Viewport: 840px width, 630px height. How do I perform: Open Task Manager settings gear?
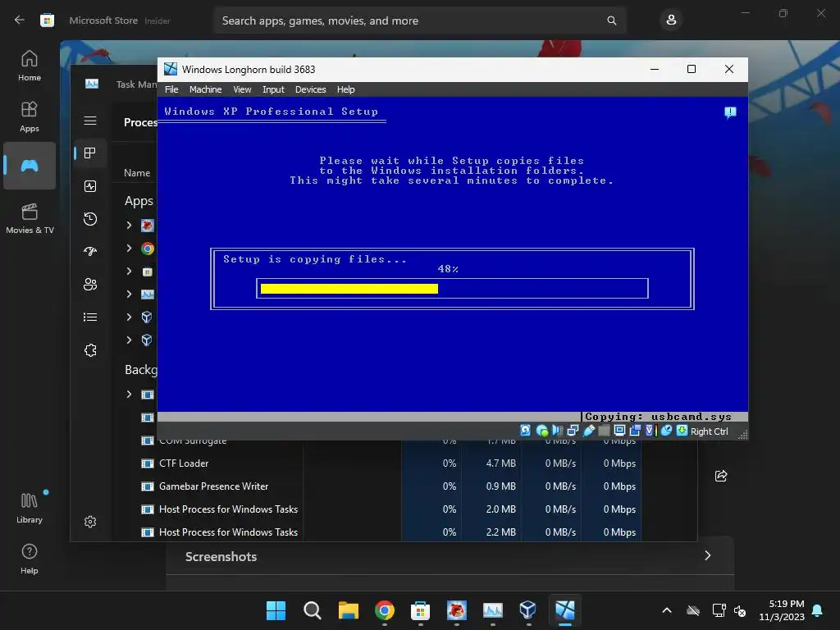pos(90,522)
